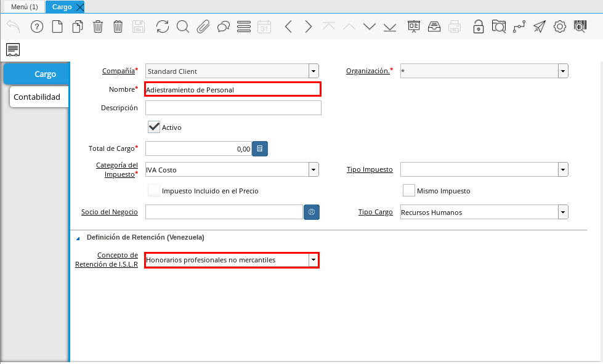Click the Compañía label link
This screenshot has height=364, width=603.
pos(118,71)
